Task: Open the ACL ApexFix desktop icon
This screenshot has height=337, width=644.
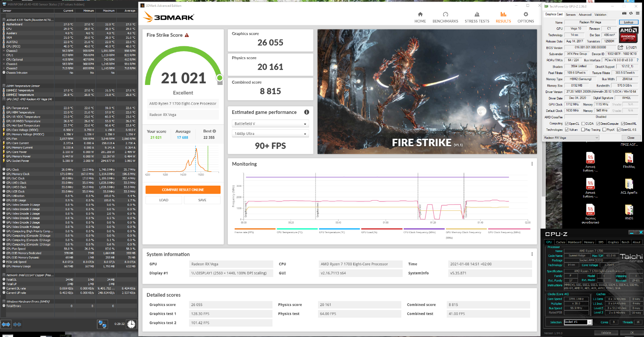Action: (629, 186)
